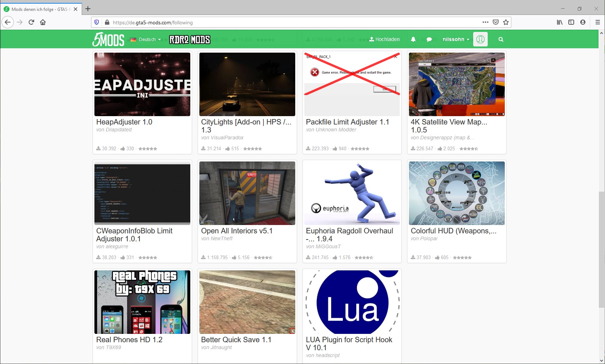Click the 5MODS site logo
The height and width of the screenshot is (364, 605).
pyautogui.click(x=108, y=39)
